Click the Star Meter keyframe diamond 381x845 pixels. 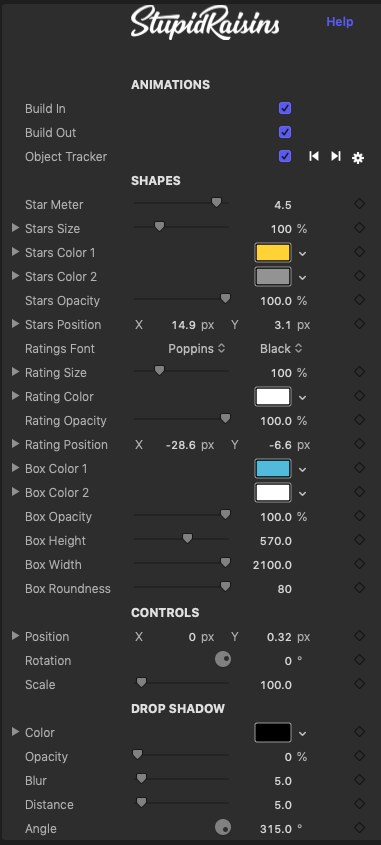tap(359, 204)
